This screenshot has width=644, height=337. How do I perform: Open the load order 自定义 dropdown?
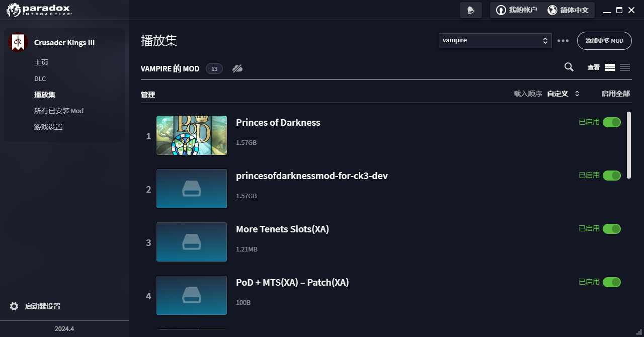563,94
